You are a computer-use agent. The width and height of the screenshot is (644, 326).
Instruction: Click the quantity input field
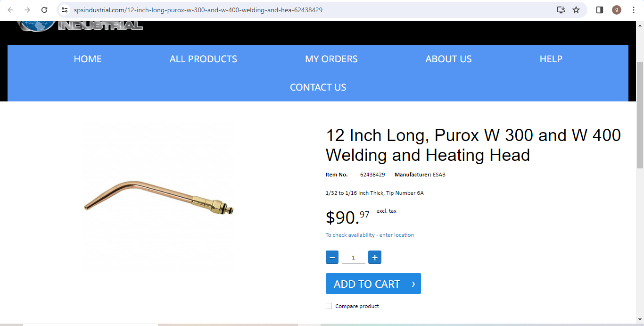(353, 258)
